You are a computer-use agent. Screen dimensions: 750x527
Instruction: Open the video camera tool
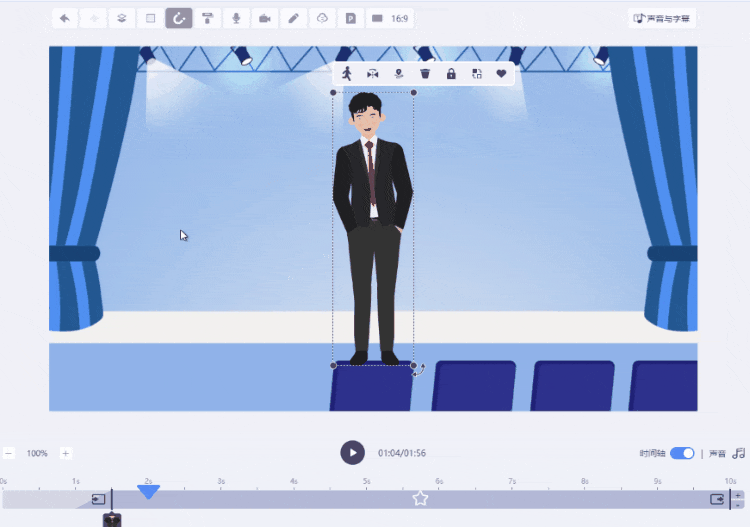point(265,19)
